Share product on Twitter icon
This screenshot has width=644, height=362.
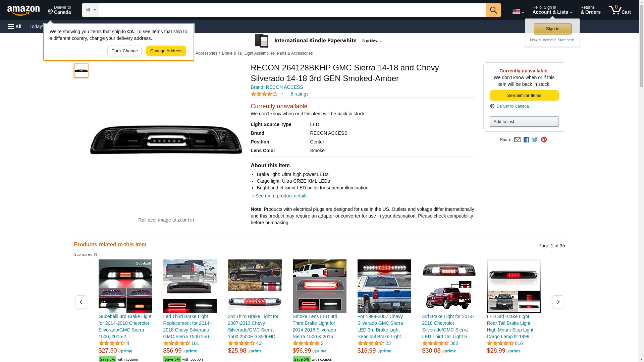(535, 140)
